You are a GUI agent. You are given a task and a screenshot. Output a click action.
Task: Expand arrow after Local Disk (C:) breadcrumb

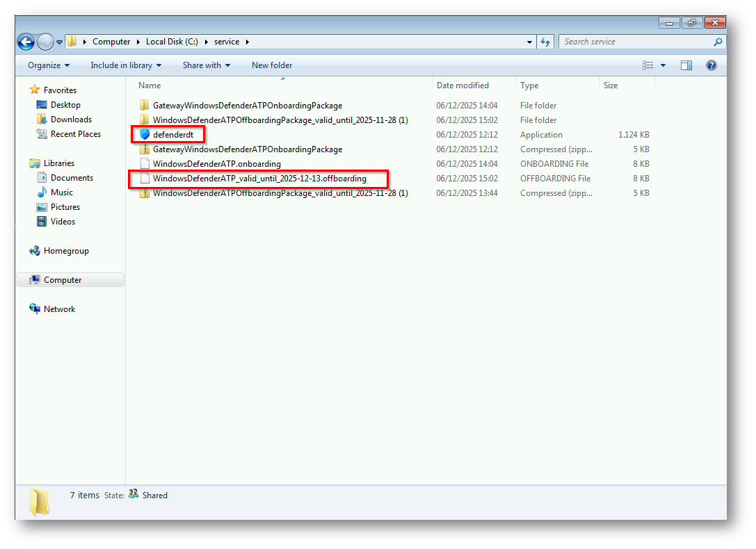tap(207, 42)
